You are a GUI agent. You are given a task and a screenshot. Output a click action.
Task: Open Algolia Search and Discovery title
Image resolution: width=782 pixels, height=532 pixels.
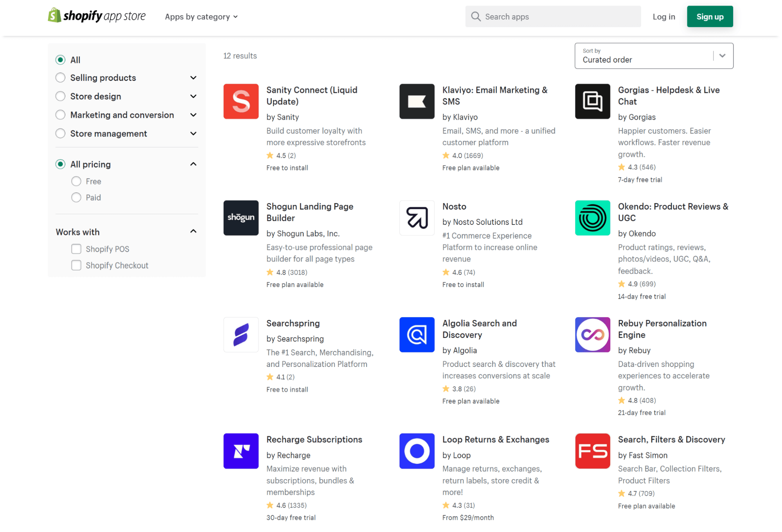click(x=479, y=329)
